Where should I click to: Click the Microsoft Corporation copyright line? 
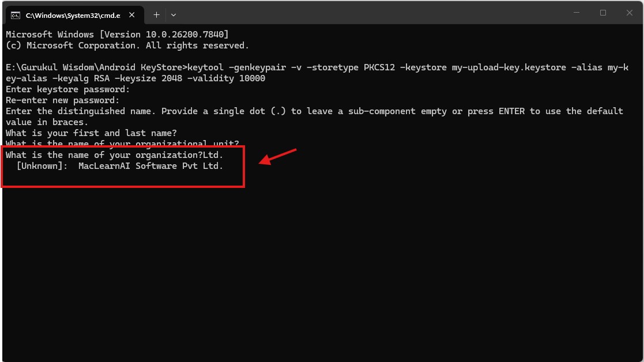127,46
